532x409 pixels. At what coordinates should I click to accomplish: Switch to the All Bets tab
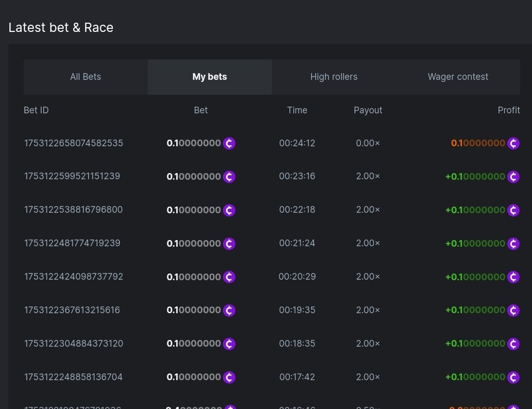coord(85,77)
